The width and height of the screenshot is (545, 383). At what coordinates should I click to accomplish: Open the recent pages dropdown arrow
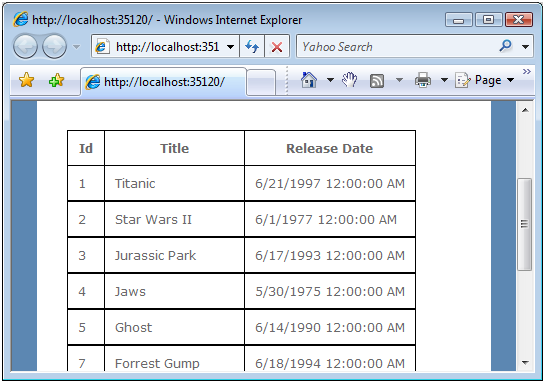pyautogui.click(x=76, y=47)
